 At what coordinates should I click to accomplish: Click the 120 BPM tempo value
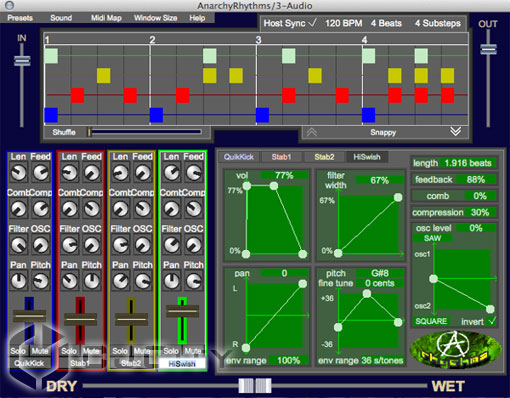[x=344, y=23]
